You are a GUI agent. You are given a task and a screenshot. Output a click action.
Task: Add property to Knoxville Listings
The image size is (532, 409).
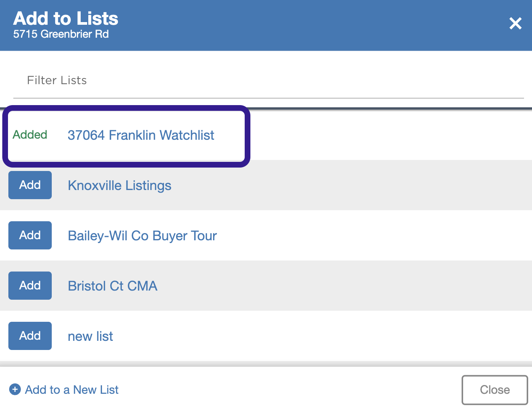click(x=30, y=185)
